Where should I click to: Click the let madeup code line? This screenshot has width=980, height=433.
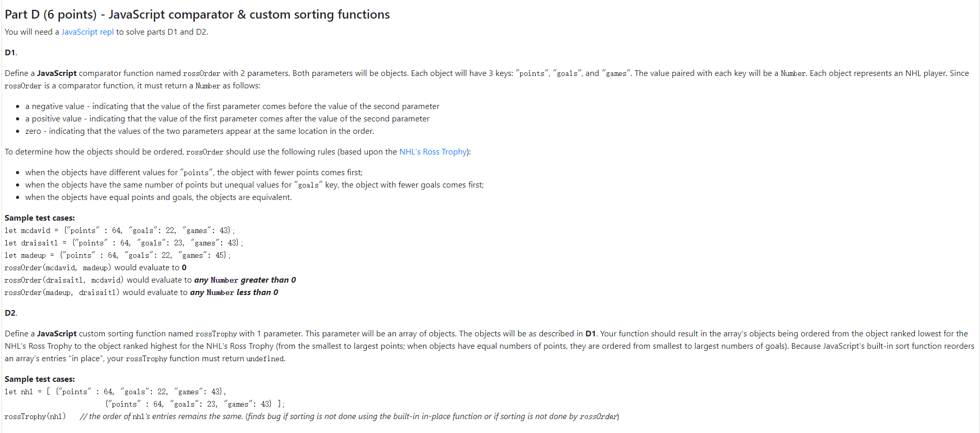pos(118,255)
